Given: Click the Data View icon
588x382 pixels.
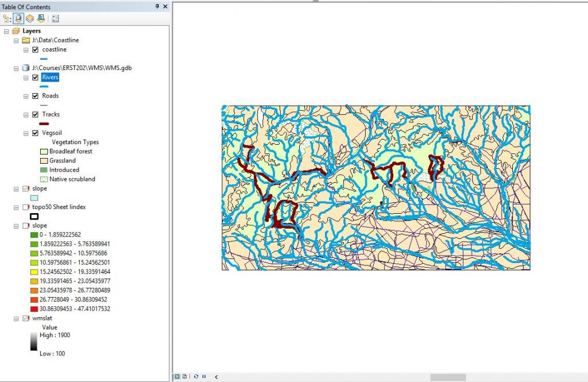Looking at the screenshot, I should tap(177, 376).
